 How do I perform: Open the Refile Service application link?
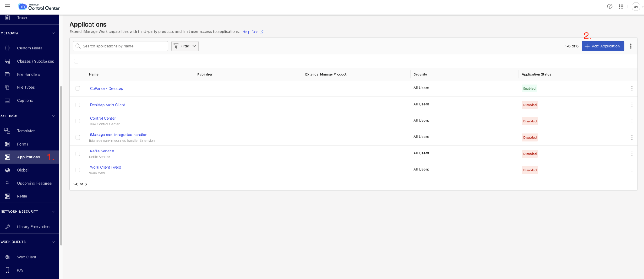pyautogui.click(x=102, y=151)
